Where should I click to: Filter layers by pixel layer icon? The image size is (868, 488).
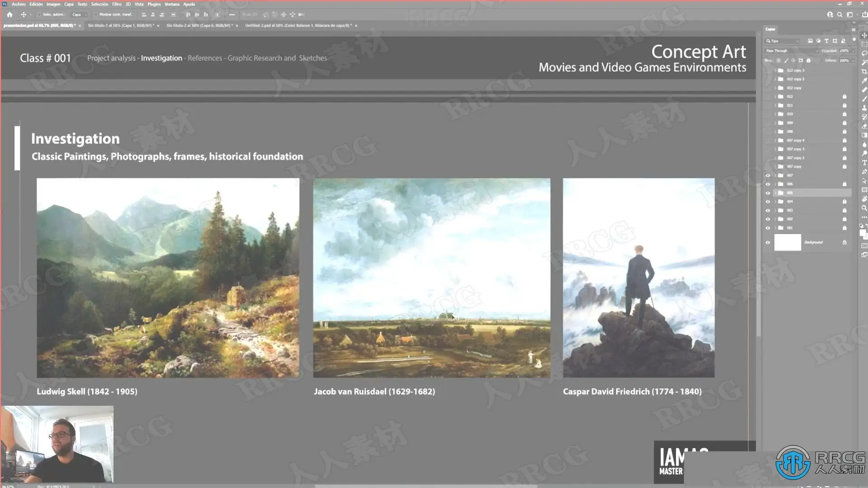tap(810, 41)
